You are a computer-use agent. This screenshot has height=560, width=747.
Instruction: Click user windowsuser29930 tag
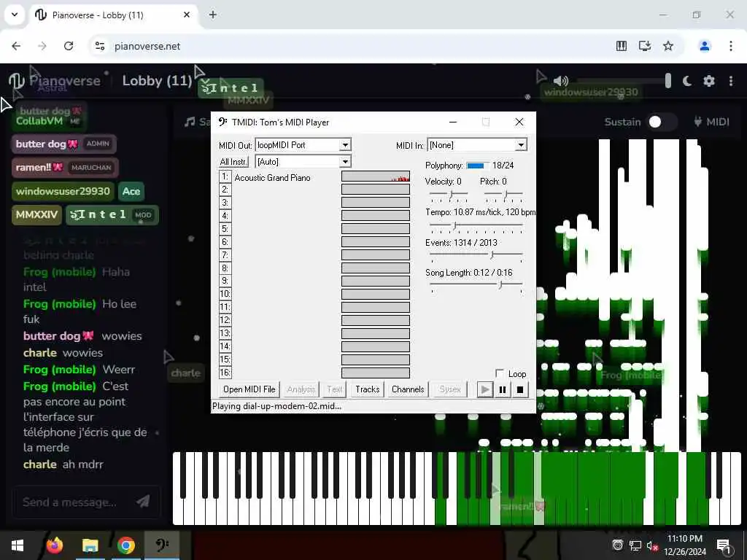tap(63, 191)
